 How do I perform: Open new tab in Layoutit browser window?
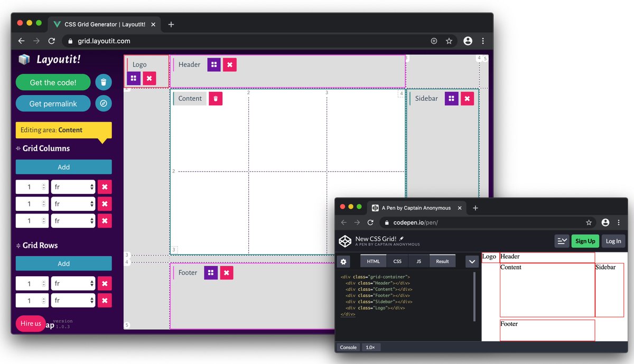171,24
